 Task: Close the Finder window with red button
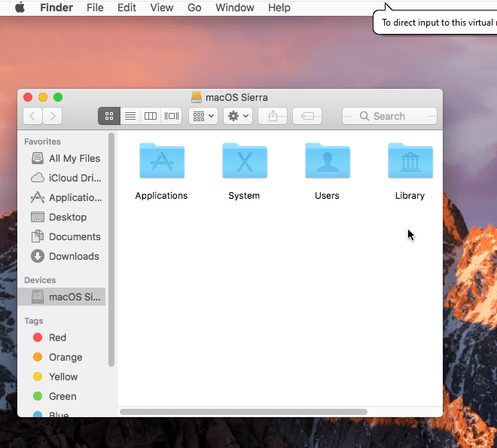tap(28, 97)
